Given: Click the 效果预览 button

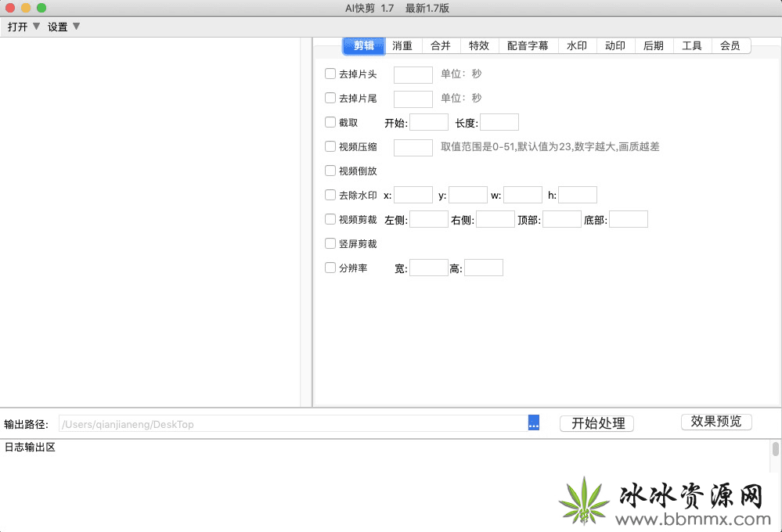Looking at the screenshot, I should 716,422.
